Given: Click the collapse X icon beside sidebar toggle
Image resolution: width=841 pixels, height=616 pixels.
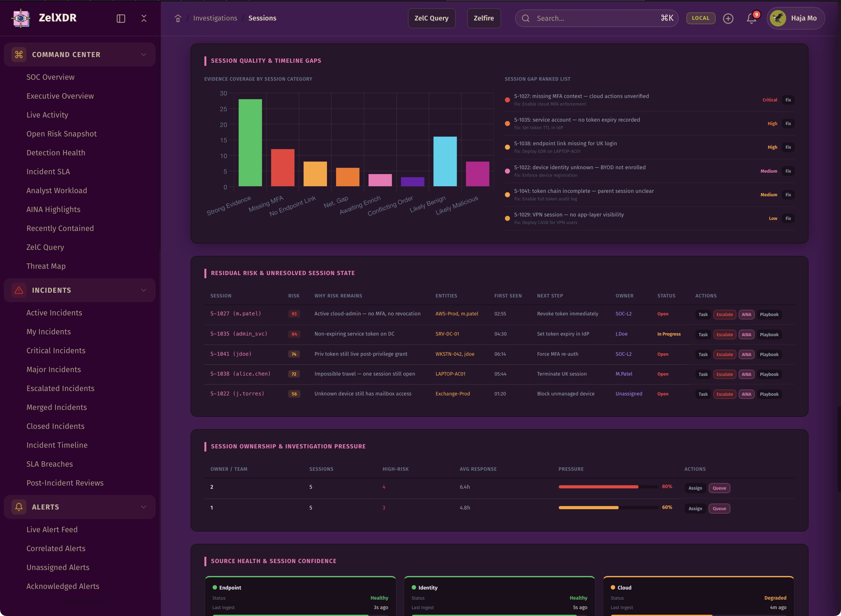Looking at the screenshot, I should click(144, 18).
